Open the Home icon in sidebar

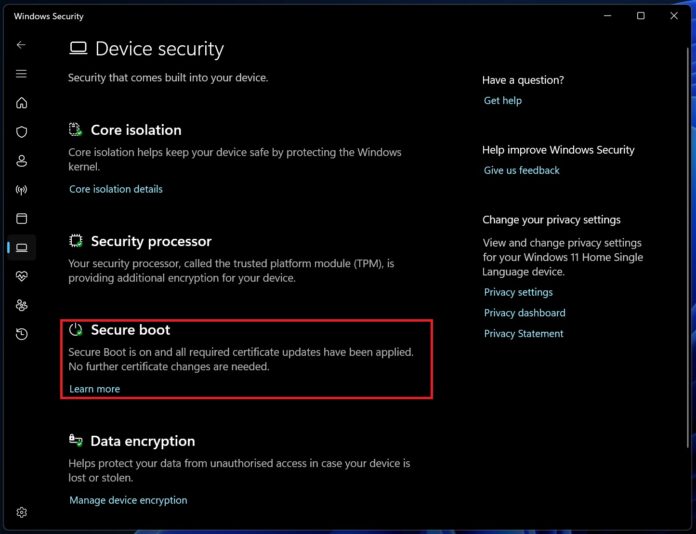[21, 103]
